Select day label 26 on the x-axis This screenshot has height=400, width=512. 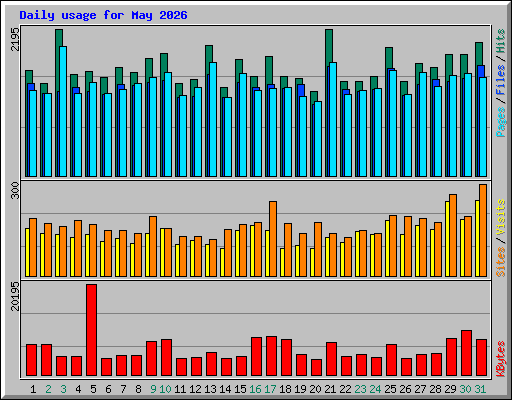point(405,389)
